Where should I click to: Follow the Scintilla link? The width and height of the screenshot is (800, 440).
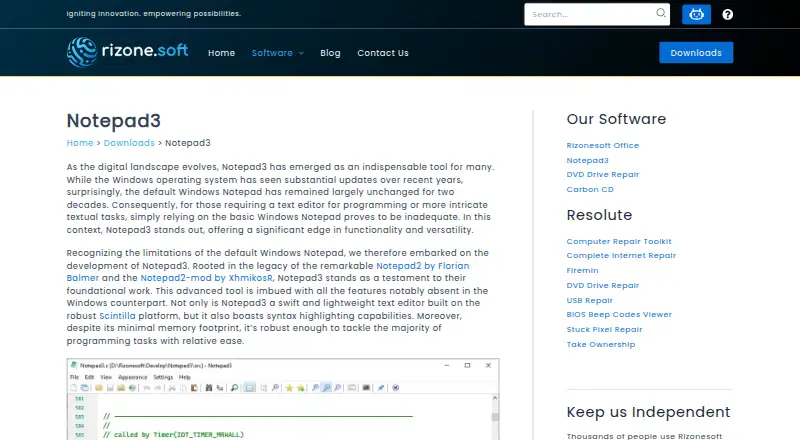point(117,315)
